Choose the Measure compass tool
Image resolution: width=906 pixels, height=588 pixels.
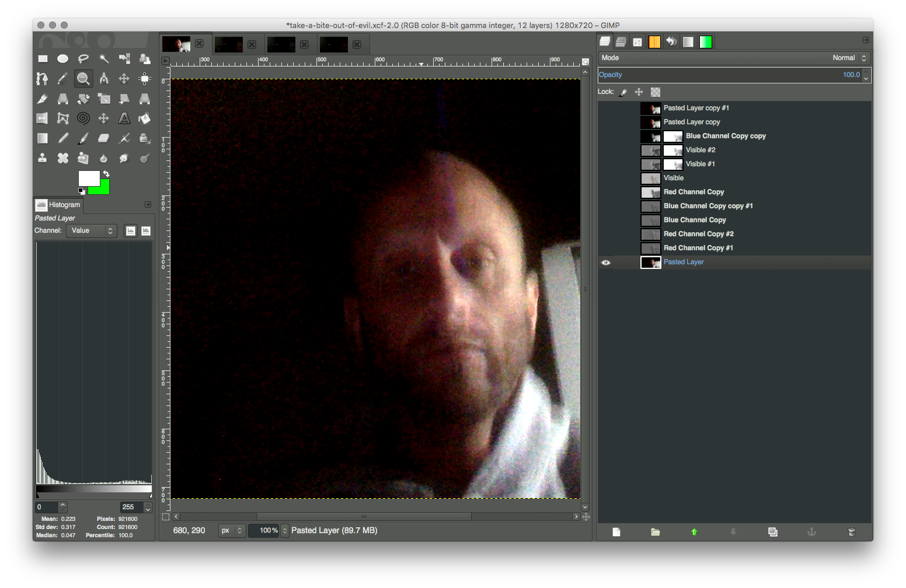104,78
